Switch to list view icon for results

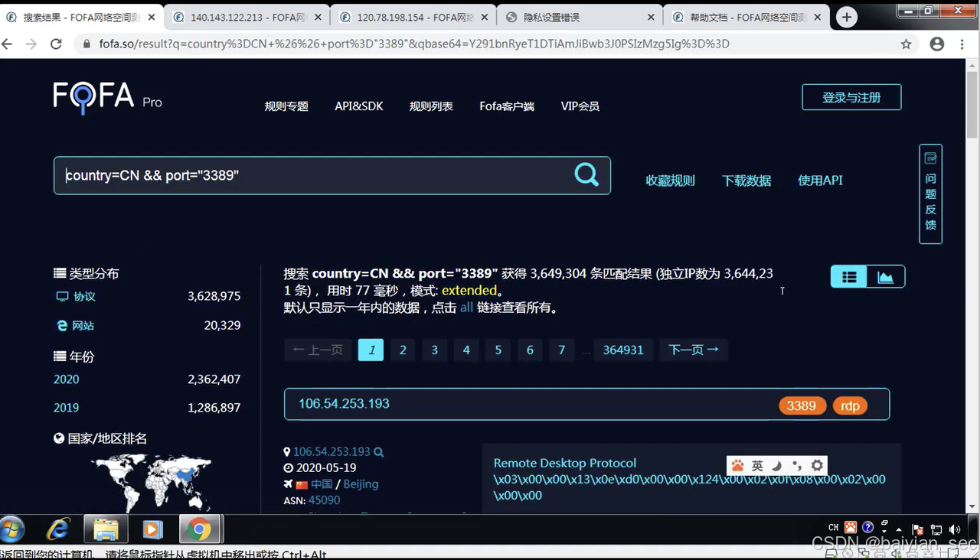point(849,277)
